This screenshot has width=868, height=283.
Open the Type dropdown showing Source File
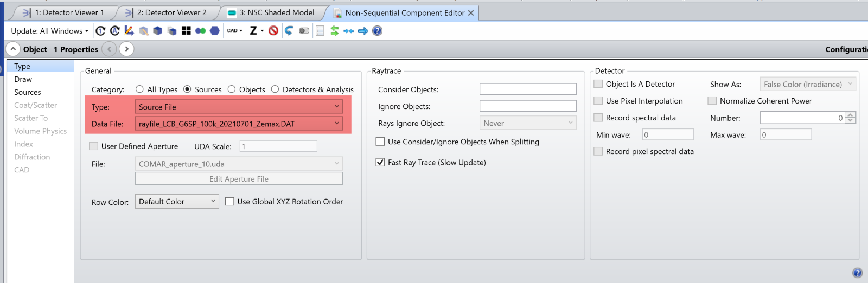tap(239, 107)
